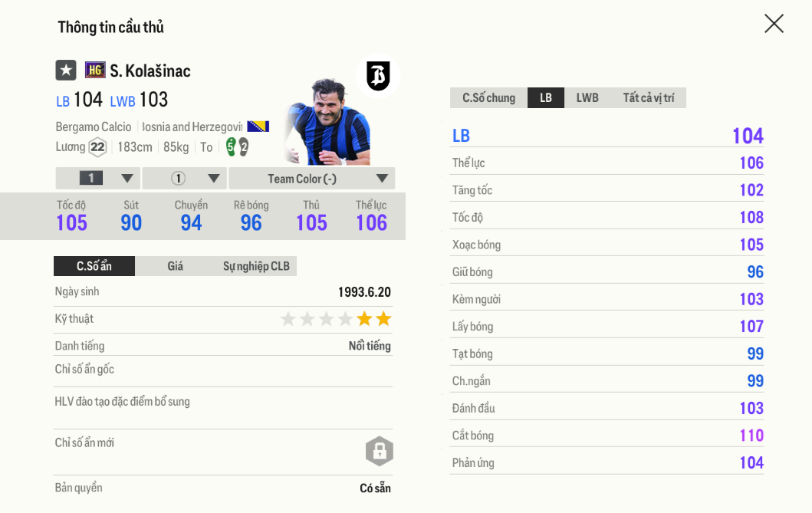Image resolution: width=812 pixels, height=513 pixels.
Task: Click the player portrait image
Action: click(327, 121)
